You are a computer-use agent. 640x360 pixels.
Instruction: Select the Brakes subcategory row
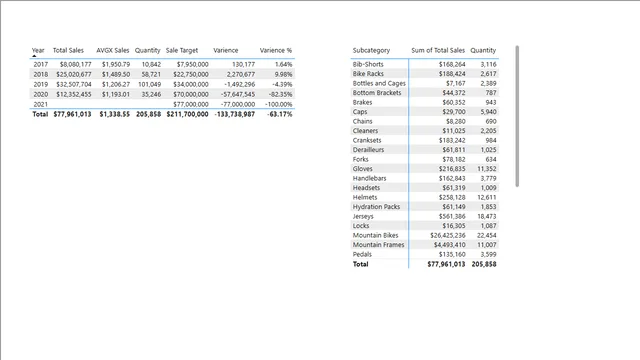pos(424,102)
